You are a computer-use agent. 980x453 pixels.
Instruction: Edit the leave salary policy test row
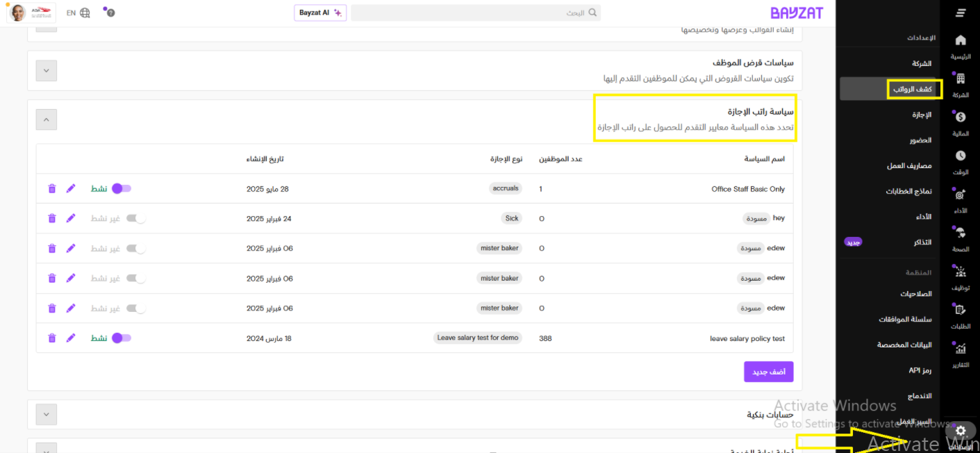tap(70, 338)
